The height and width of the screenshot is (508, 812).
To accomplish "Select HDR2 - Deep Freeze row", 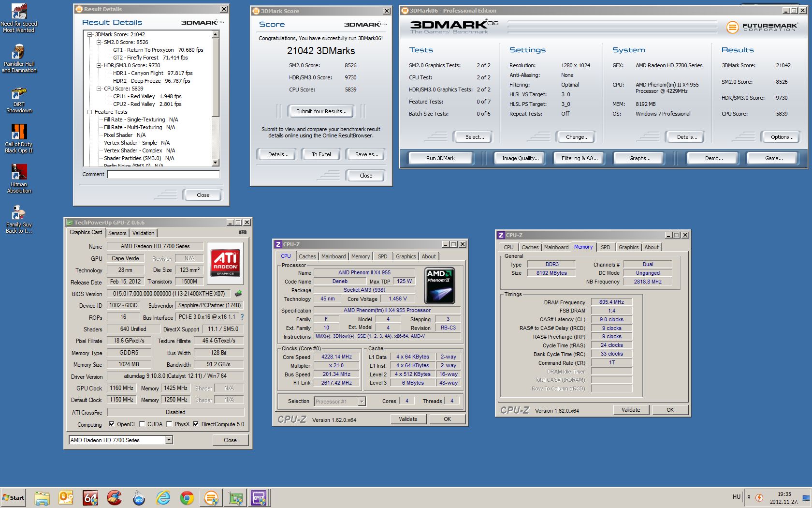I will tap(152, 81).
